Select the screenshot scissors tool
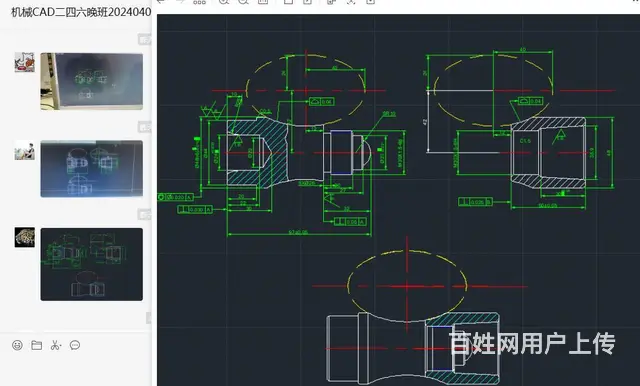640x386 pixels. click(56, 345)
